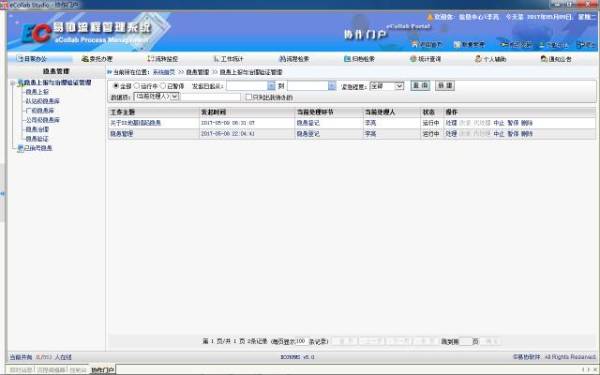
Task: Select the 已暂停 radio button
Action: pyautogui.click(x=163, y=86)
